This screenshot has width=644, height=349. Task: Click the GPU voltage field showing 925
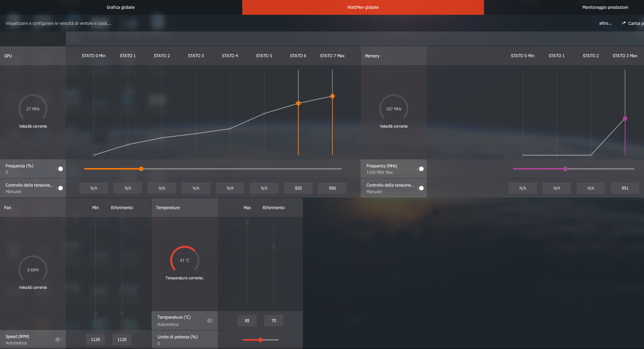pos(298,188)
